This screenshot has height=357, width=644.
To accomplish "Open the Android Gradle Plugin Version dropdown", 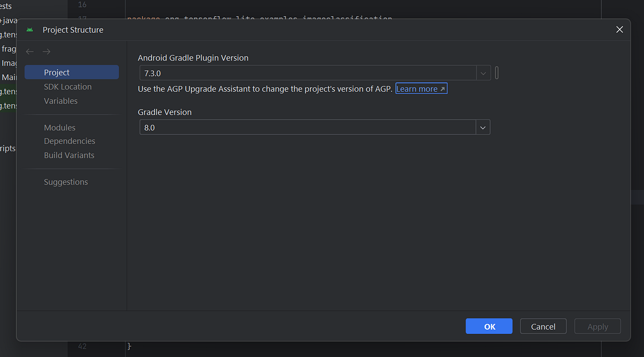I will pyautogui.click(x=482, y=72).
